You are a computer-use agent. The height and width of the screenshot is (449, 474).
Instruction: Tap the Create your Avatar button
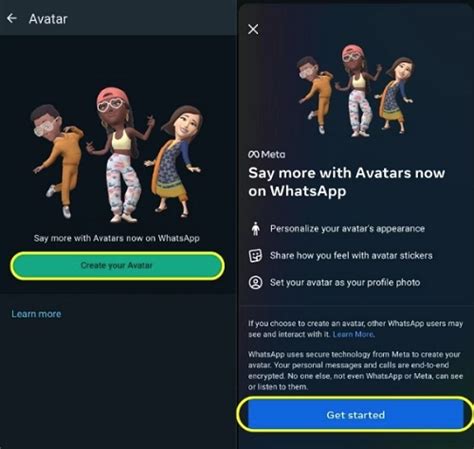coord(117,266)
